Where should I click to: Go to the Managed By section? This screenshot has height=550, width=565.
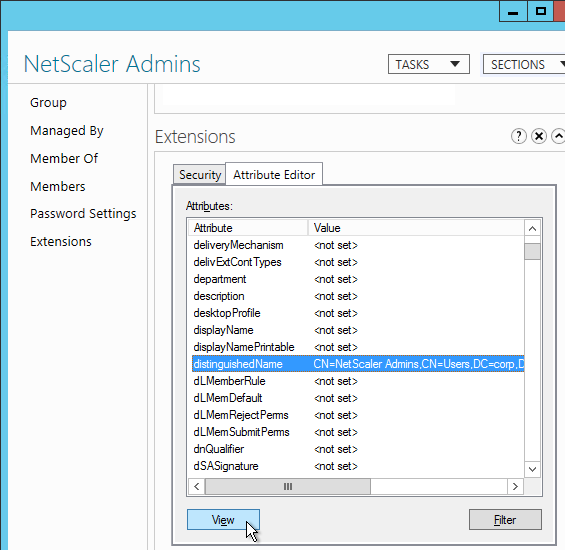[67, 130]
